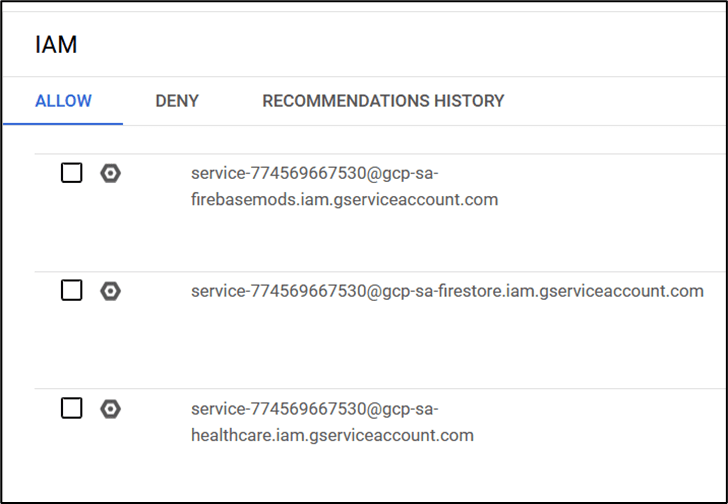Click the text firebasemods.iam.gserviceaccount.com
Image resolution: width=728 pixels, height=504 pixels.
(344, 200)
